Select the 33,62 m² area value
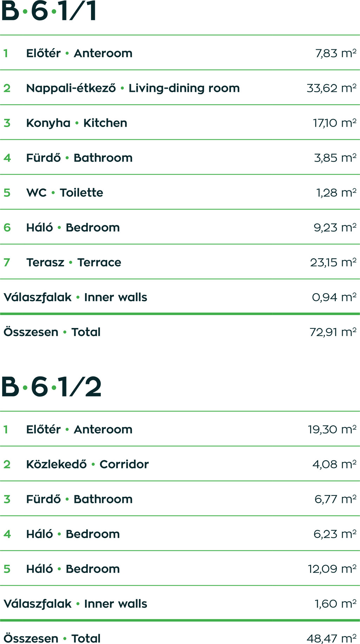Screen dimensions: 360x644 pyautogui.click(x=332, y=88)
